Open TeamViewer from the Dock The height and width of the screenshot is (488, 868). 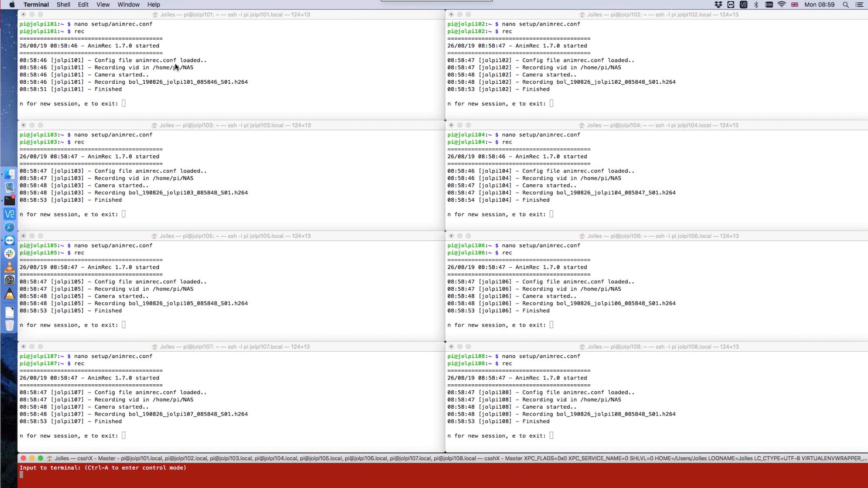10,240
